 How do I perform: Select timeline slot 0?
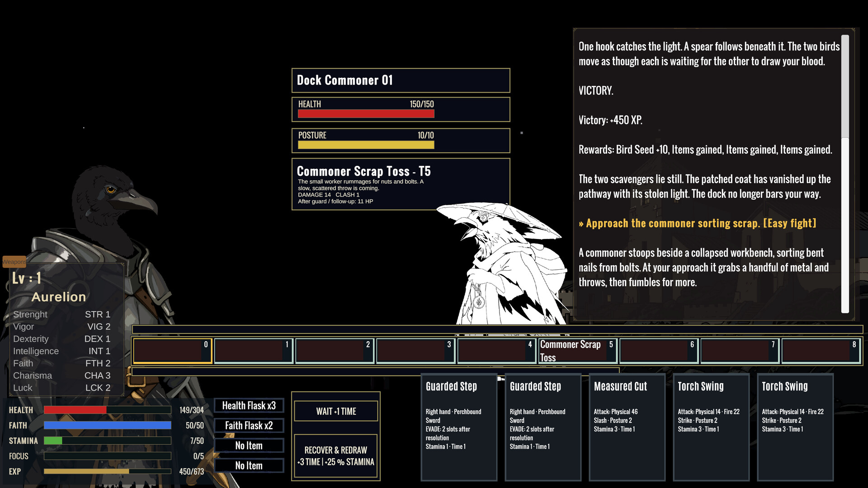[172, 351]
